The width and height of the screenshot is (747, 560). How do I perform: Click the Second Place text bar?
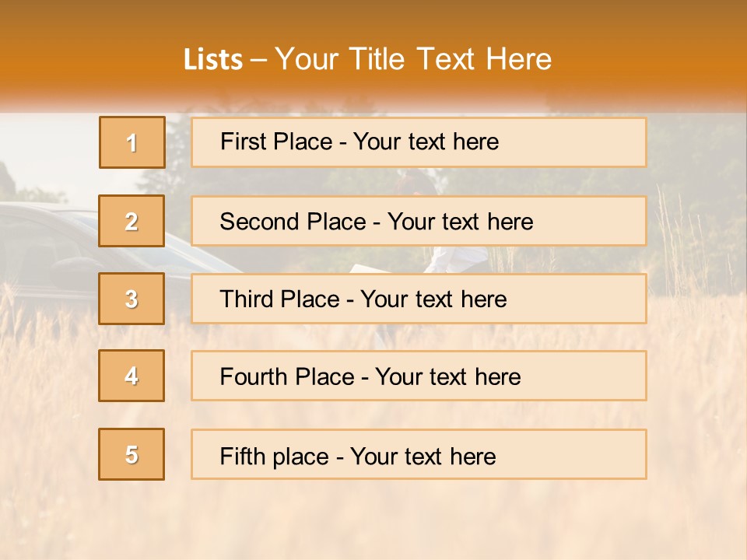click(419, 221)
